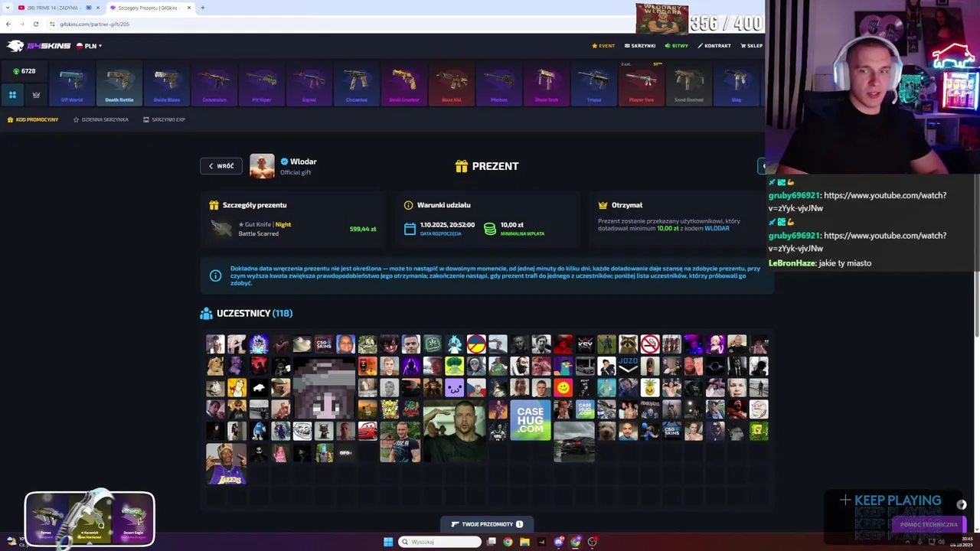The image size is (980, 551).
Task: Click the WRÓĆ back button
Action: 221,166
